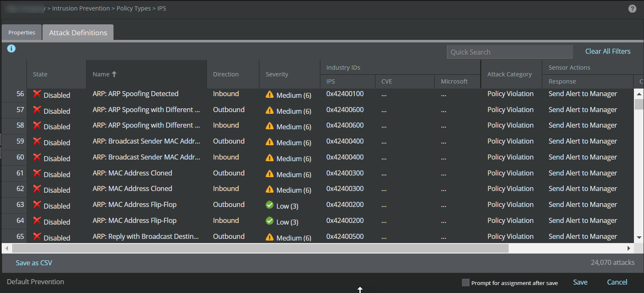Click the Medium severity warning icon in row 56
This screenshot has height=293, width=644.
tap(269, 94)
